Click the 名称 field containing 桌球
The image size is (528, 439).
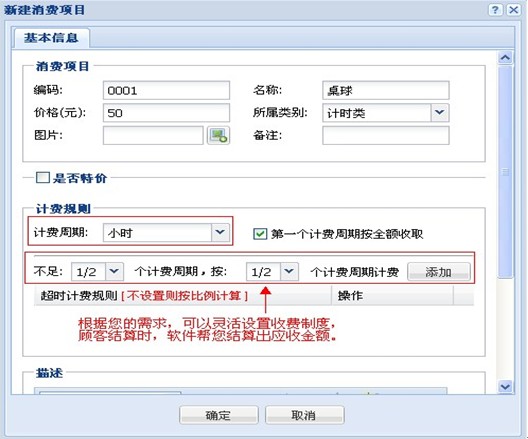386,90
